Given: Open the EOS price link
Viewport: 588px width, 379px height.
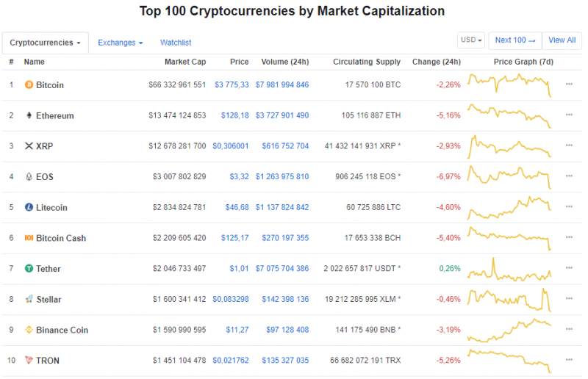Looking at the screenshot, I should [239, 177].
